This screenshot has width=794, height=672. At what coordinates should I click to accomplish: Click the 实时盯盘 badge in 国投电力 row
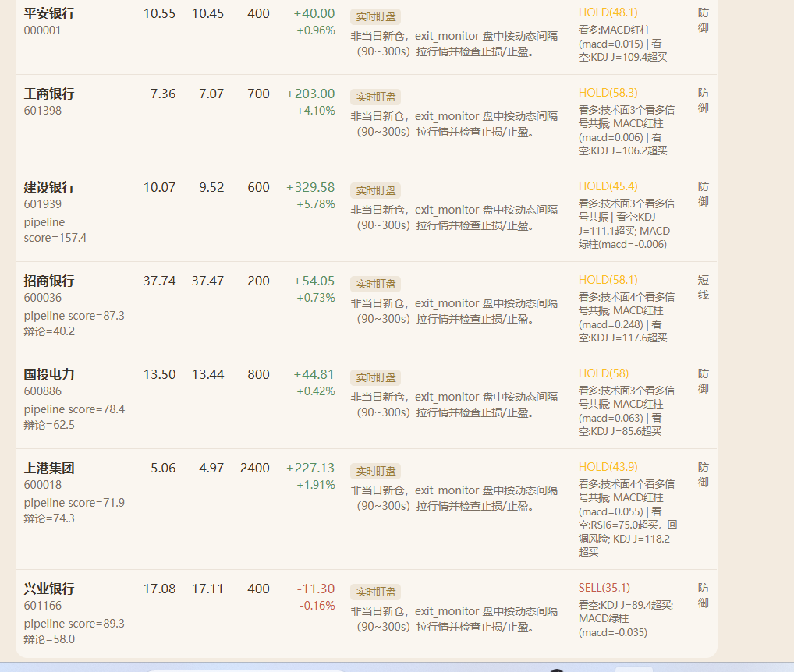[375, 377]
